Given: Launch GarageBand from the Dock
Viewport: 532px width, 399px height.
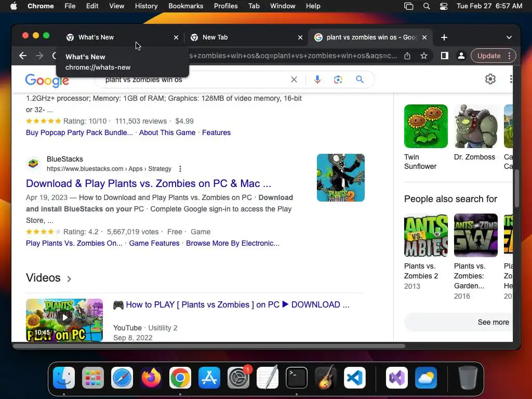Looking at the screenshot, I should [326, 378].
